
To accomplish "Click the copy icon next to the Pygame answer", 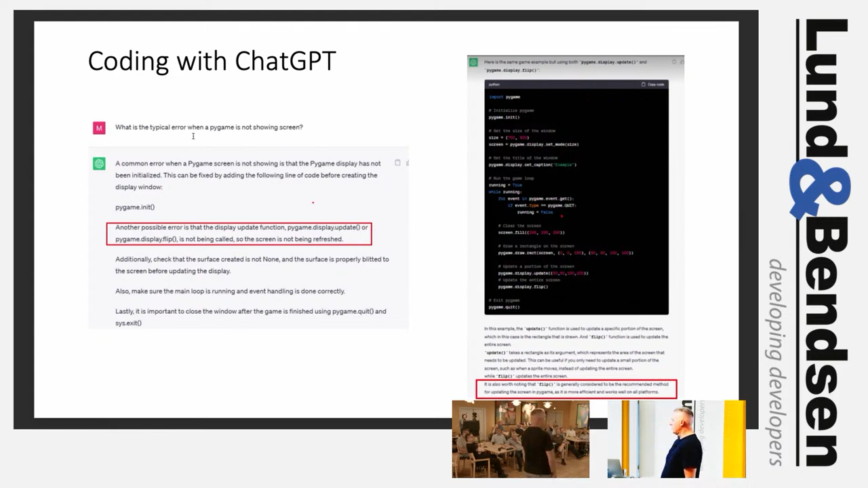I will pyautogui.click(x=397, y=163).
